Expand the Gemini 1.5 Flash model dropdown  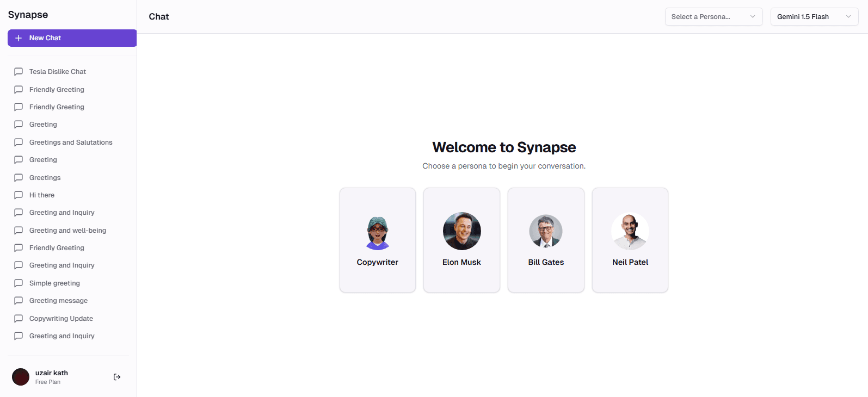pos(814,17)
